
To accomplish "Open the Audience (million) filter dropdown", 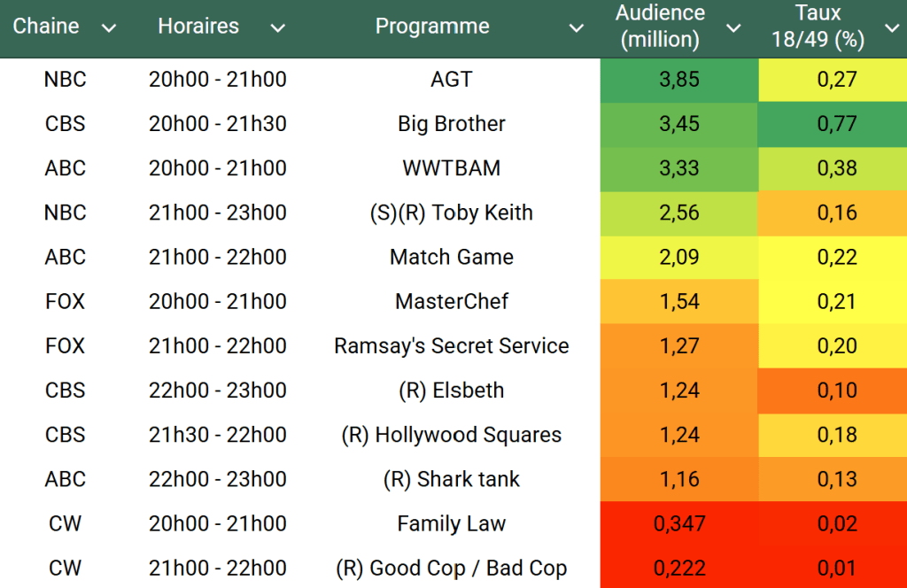I will coord(733,28).
